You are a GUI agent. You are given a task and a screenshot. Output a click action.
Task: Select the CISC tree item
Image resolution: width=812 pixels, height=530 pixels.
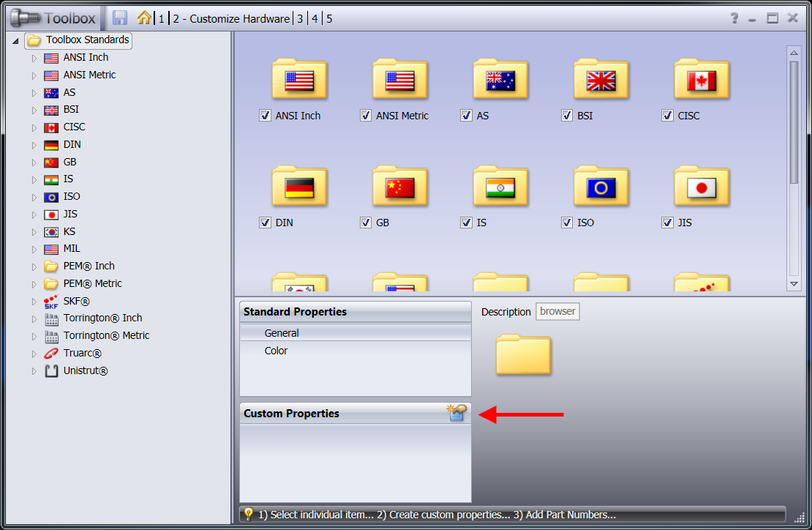[x=74, y=127]
